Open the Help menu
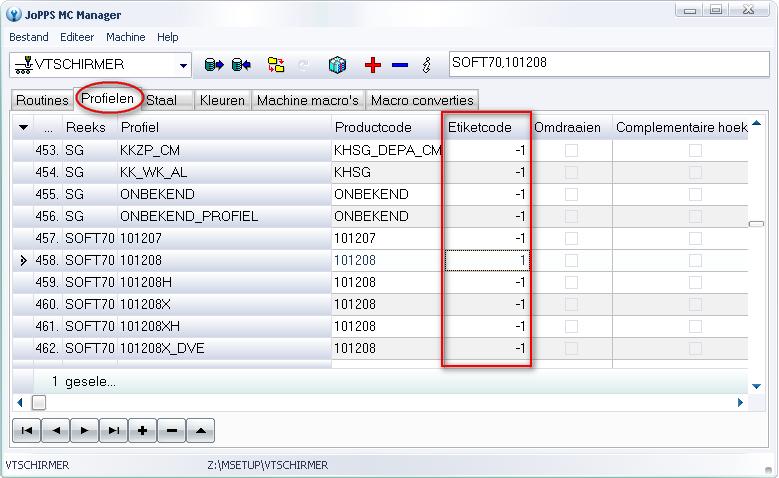Viewport: 779px width, 478px height. tap(168, 37)
